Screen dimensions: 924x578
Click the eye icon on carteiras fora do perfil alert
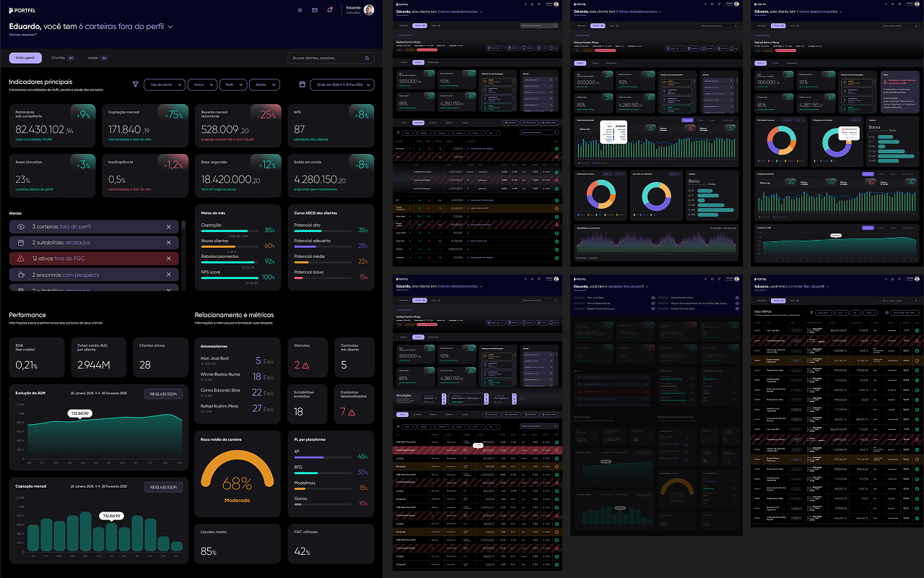pos(20,227)
